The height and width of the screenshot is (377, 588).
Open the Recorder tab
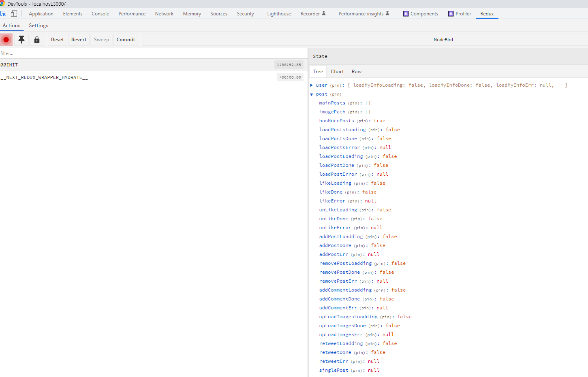(313, 14)
